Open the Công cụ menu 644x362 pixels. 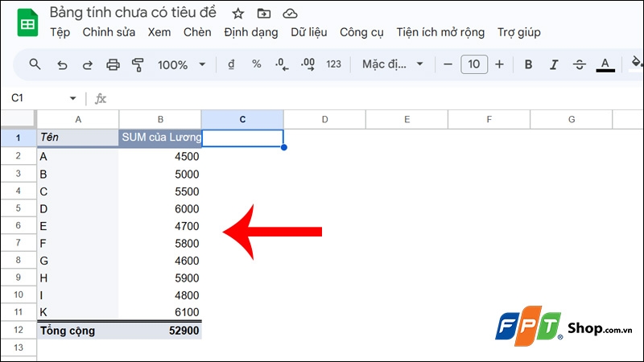(361, 32)
